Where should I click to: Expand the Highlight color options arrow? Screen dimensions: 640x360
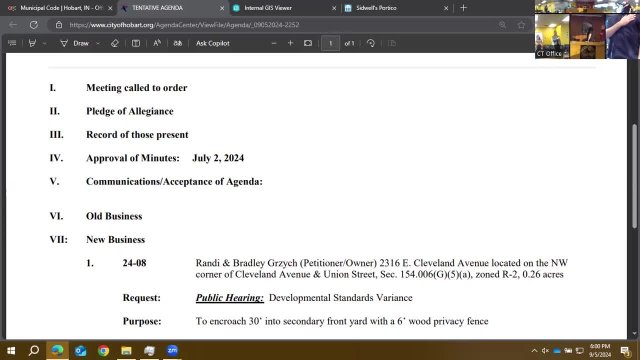(x=44, y=43)
